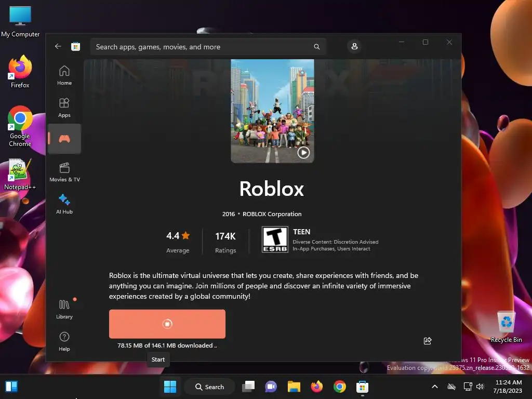
Task: Focus the Search apps, games, movies field
Action: click(208, 47)
